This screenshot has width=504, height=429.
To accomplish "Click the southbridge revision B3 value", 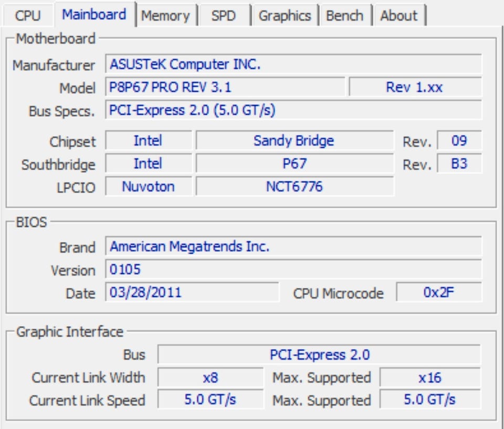I will point(459,164).
